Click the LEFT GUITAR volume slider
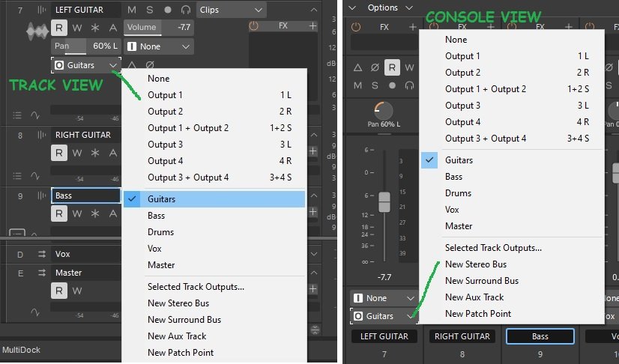The image size is (619, 364). tap(157, 28)
